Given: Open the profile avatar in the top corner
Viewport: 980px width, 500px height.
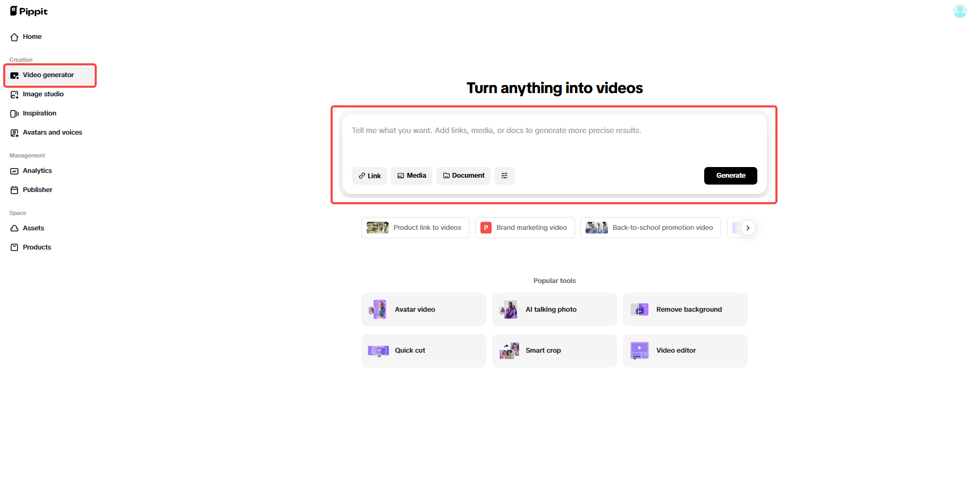Looking at the screenshot, I should tap(960, 11).
